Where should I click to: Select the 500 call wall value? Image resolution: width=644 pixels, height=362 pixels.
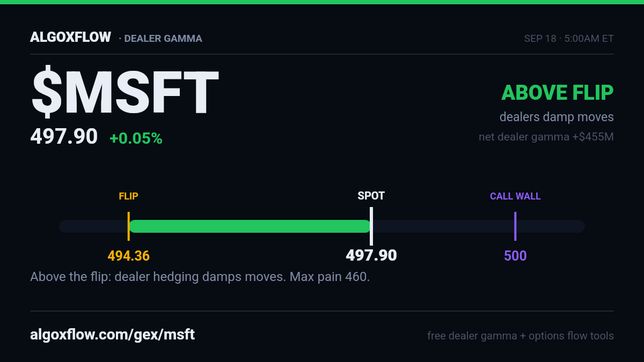coord(515,256)
